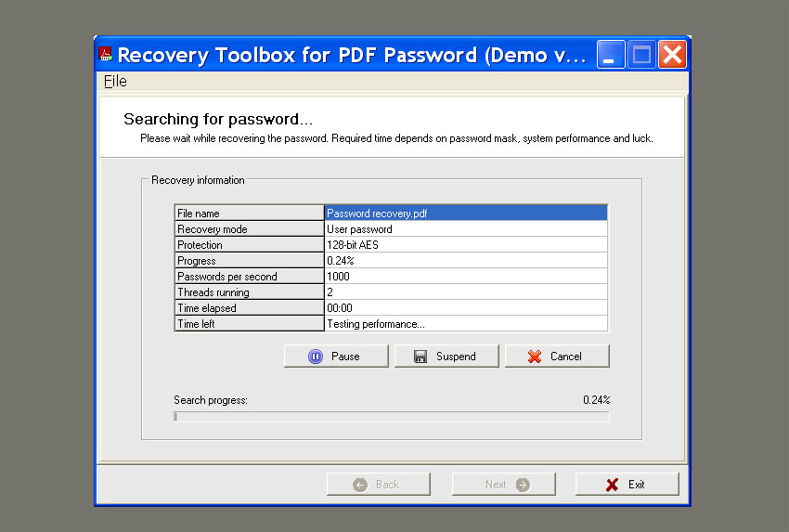Click the 'Testing performance...' cell
This screenshot has height=532, width=789.
(466, 324)
